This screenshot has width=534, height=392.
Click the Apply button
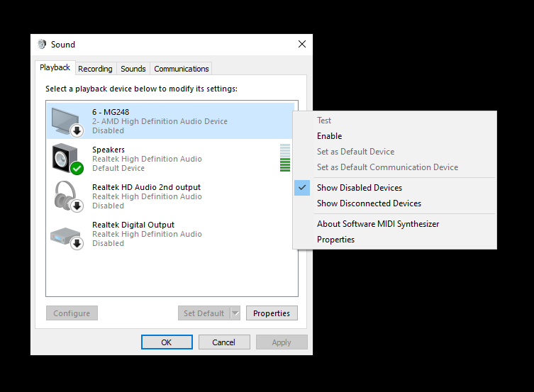pos(282,342)
